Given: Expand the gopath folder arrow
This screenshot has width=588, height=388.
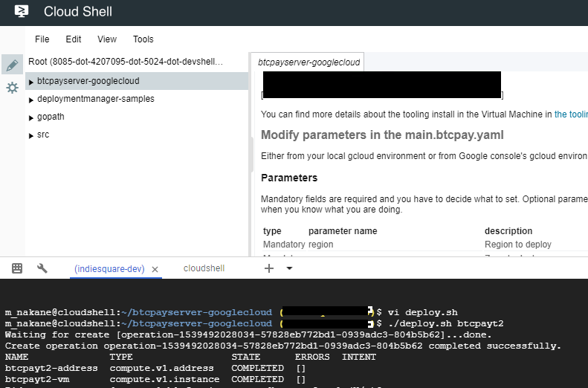Looking at the screenshot, I should pos(31,117).
